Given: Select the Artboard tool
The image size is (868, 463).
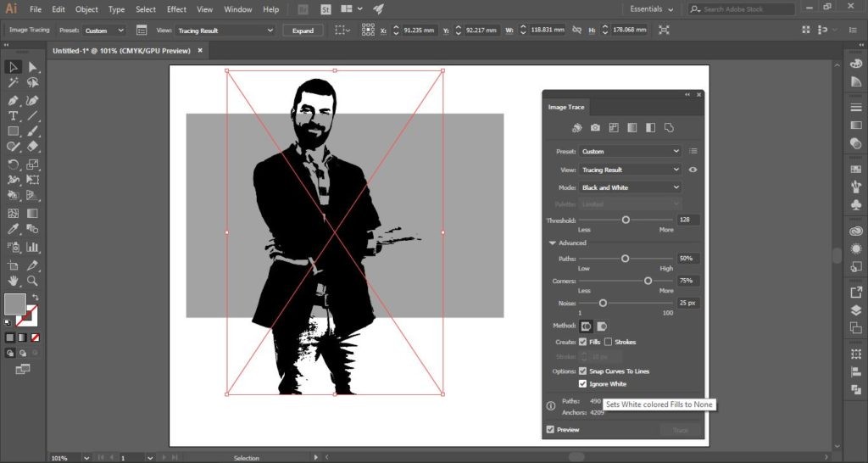Looking at the screenshot, I should click(13, 265).
